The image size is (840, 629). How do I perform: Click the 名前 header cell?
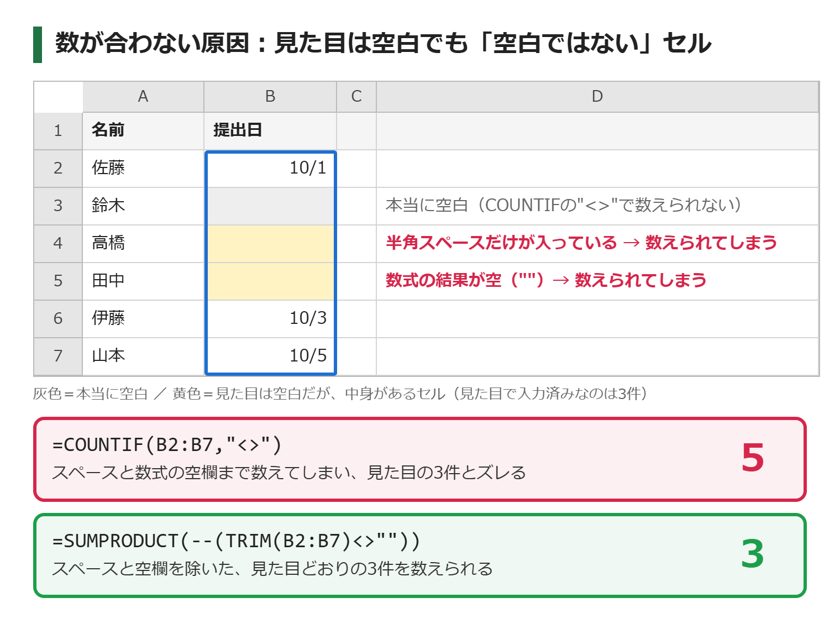143,131
